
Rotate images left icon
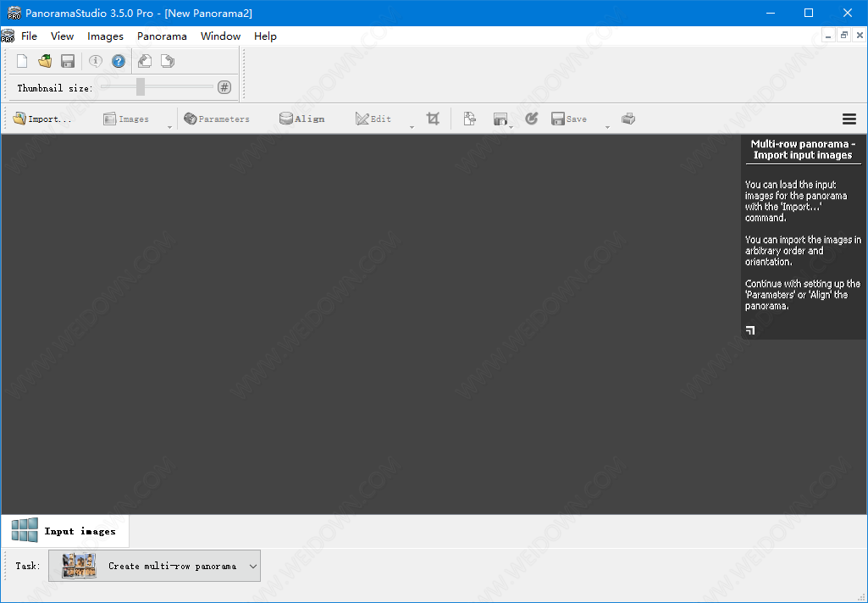[x=145, y=61]
